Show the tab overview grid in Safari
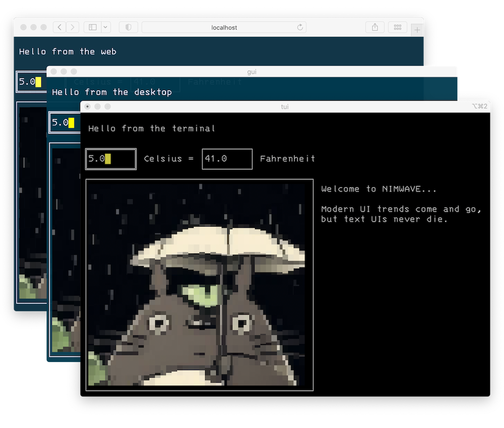Viewport: 504px width, 428px height. pos(398,27)
